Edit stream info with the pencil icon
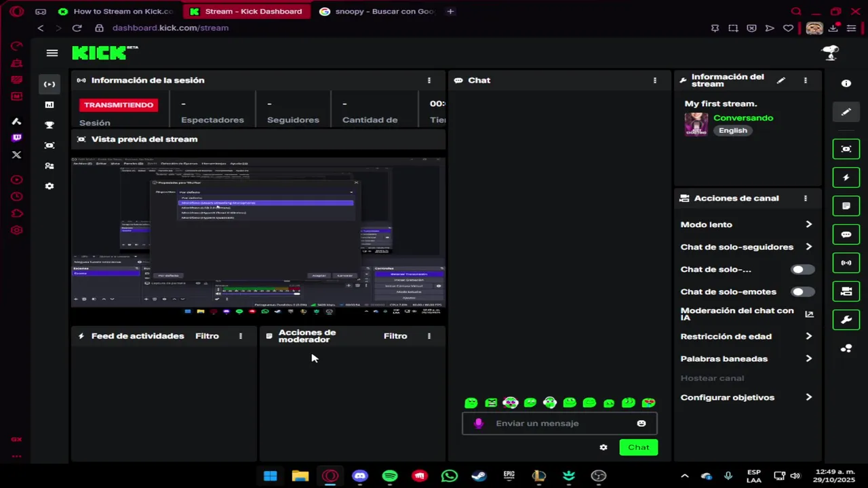 781,80
